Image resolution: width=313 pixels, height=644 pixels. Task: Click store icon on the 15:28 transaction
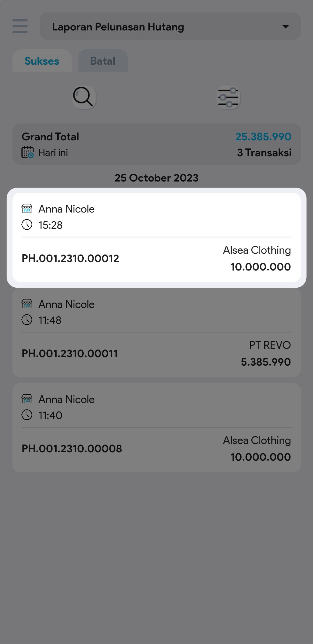pos(27,208)
